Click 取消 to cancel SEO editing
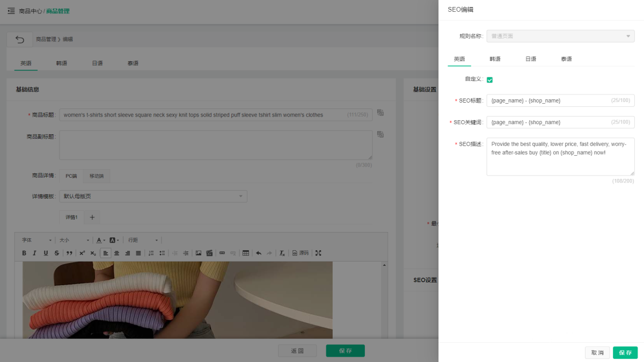 [x=597, y=353]
